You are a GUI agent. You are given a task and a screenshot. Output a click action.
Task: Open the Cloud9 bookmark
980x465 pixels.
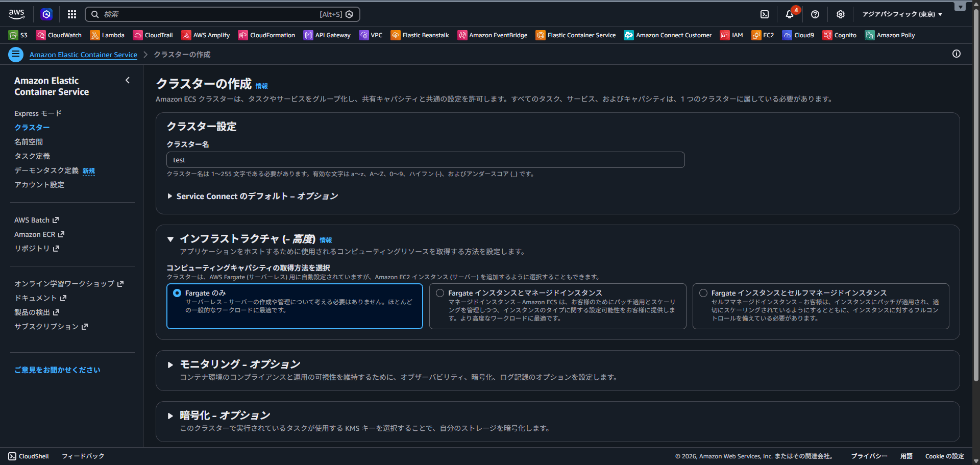798,35
